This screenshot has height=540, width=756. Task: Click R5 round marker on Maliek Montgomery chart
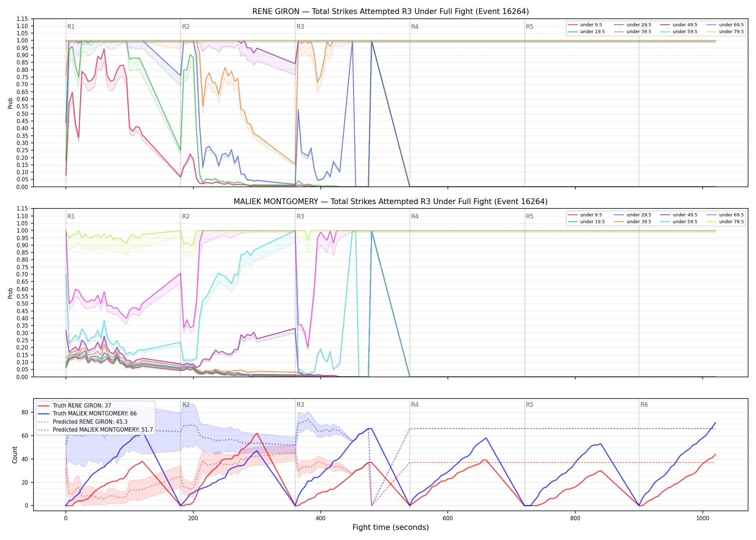[x=530, y=216]
